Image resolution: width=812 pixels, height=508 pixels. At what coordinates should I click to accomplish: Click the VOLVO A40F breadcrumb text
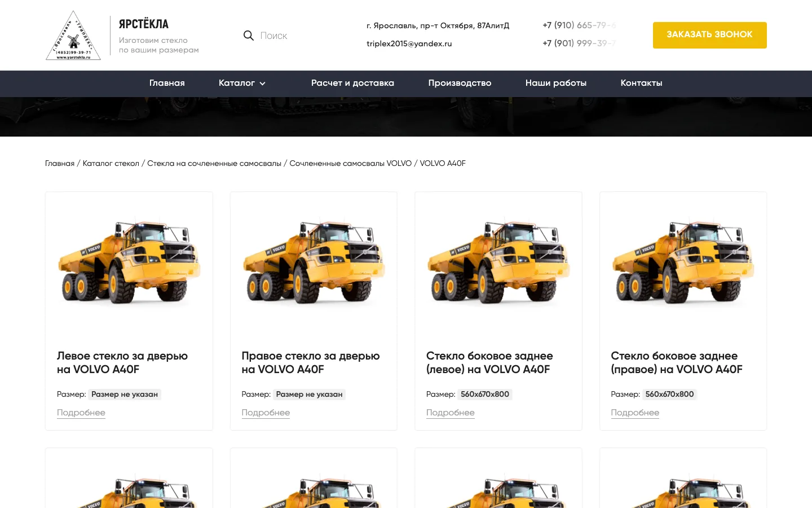click(x=443, y=163)
